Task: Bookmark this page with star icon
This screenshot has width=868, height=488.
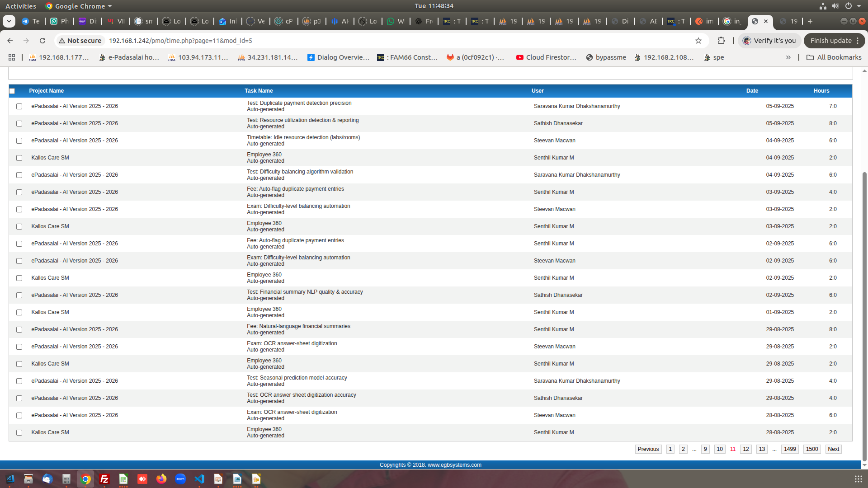Action: [x=698, y=41]
